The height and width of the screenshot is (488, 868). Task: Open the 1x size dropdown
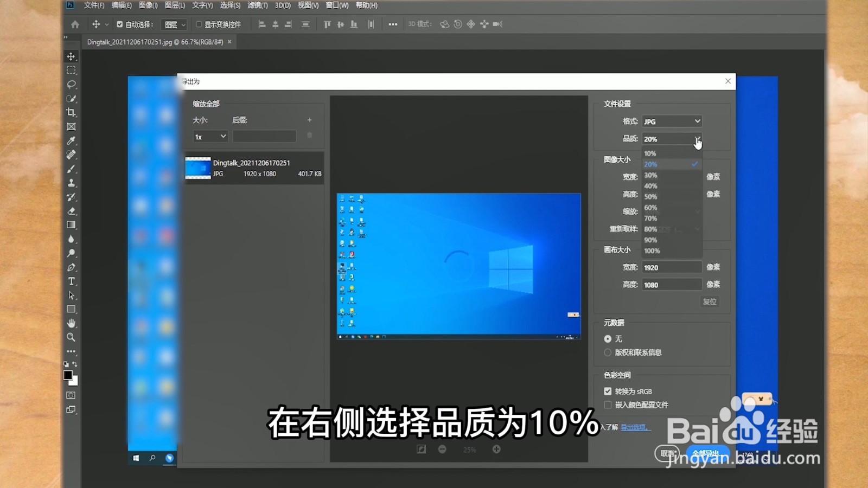[209, 136]
